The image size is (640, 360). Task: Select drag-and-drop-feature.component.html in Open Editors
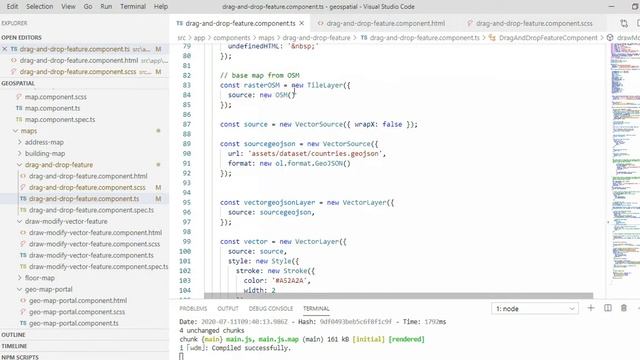coord(84,60)
